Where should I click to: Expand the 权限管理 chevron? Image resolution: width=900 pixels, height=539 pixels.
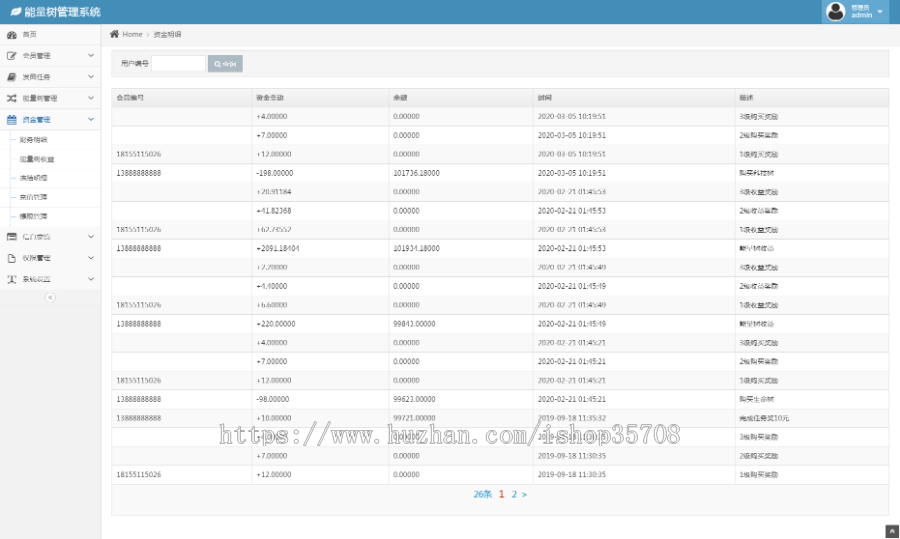[91, 258]
